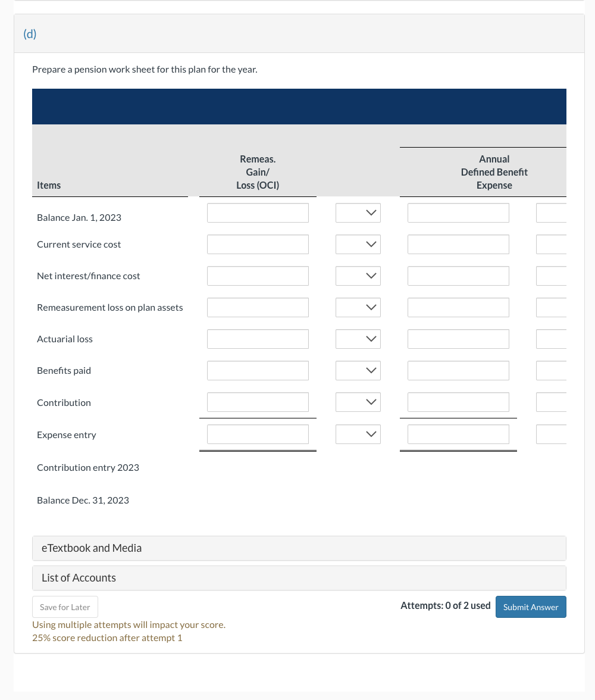This screenshot has width=595, height=700.
Task: Expand the List of Accounts section
Action: (x=299, y=577)
